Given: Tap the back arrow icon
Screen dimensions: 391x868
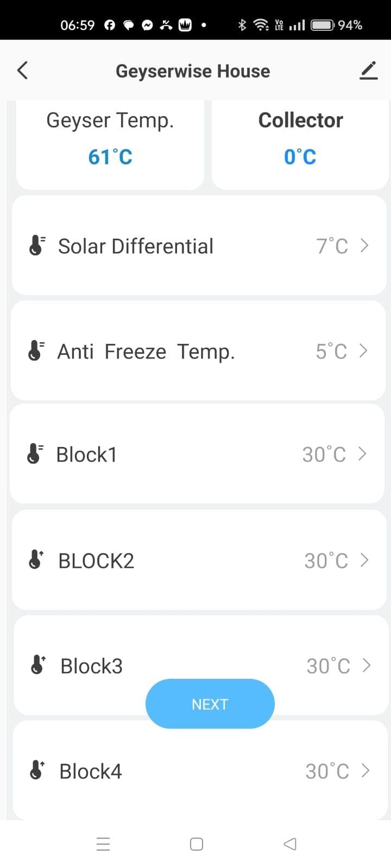Looking at the screenshot, I should (22, 71).
